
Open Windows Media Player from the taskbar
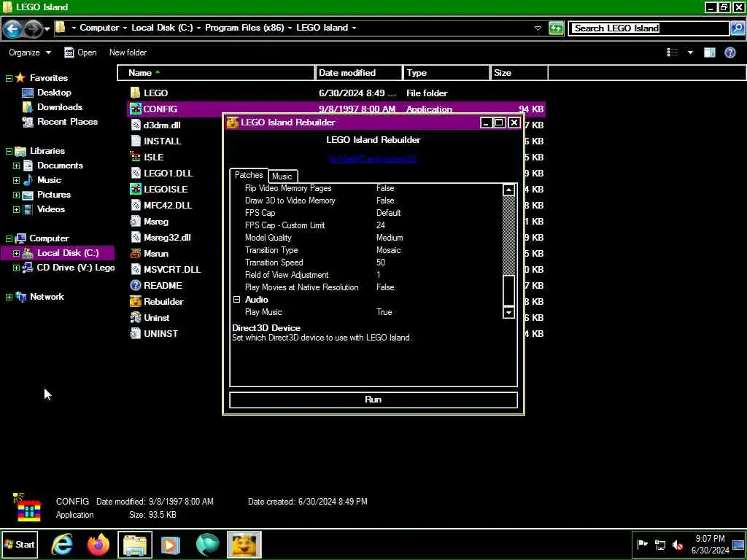pos(171,545)
